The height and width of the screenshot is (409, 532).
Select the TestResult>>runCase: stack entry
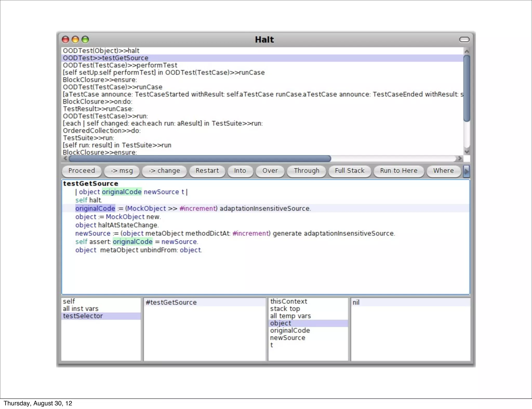pyautogui.click(x=98, y=109)
